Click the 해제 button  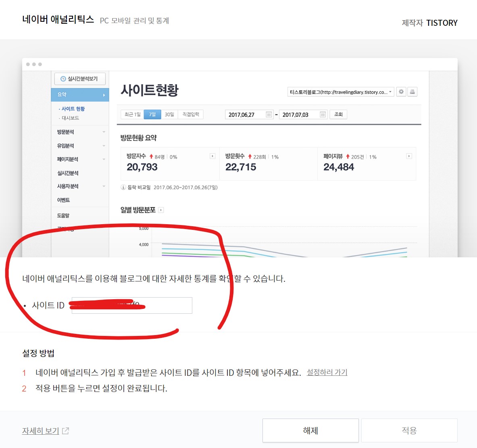(310, 430)
